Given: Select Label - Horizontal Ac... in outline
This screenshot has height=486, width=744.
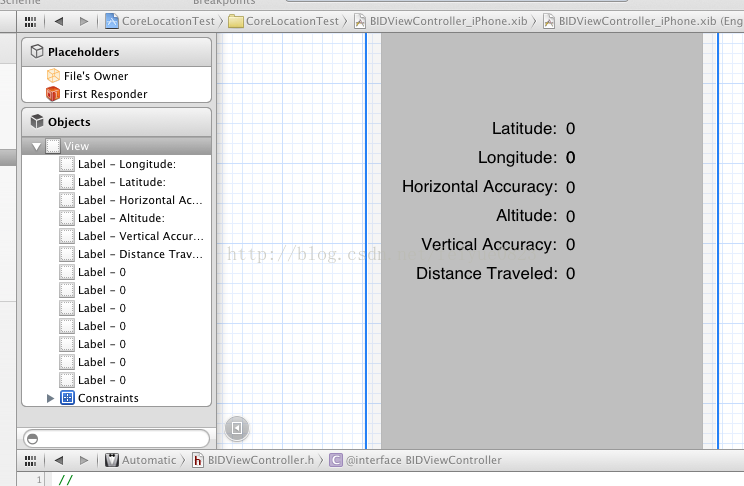Looking at the screenshot, I should point(140,200).
